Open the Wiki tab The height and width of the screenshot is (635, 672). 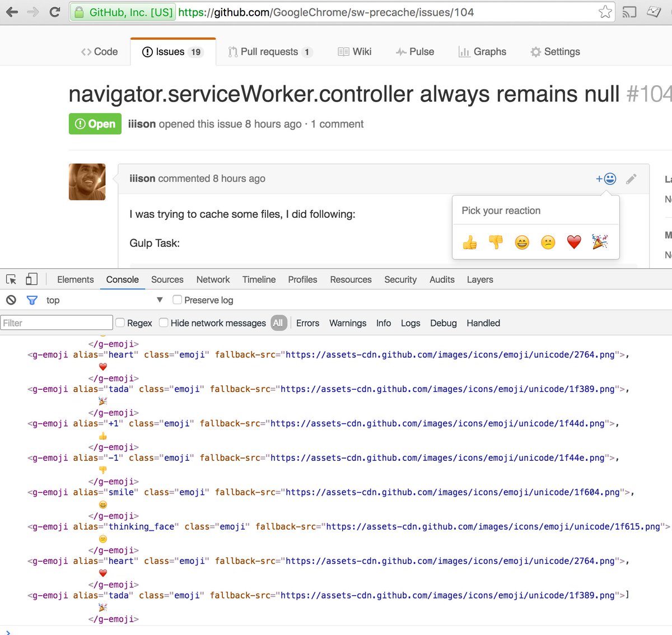click(x=355, y=52)
